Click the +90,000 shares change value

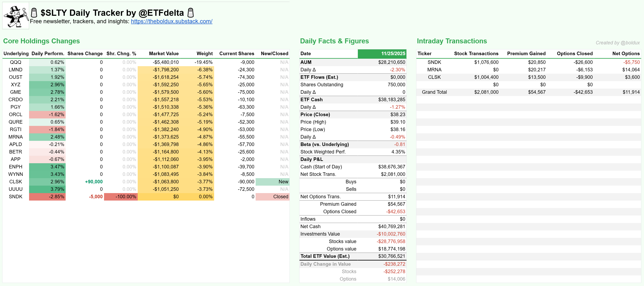94,182
